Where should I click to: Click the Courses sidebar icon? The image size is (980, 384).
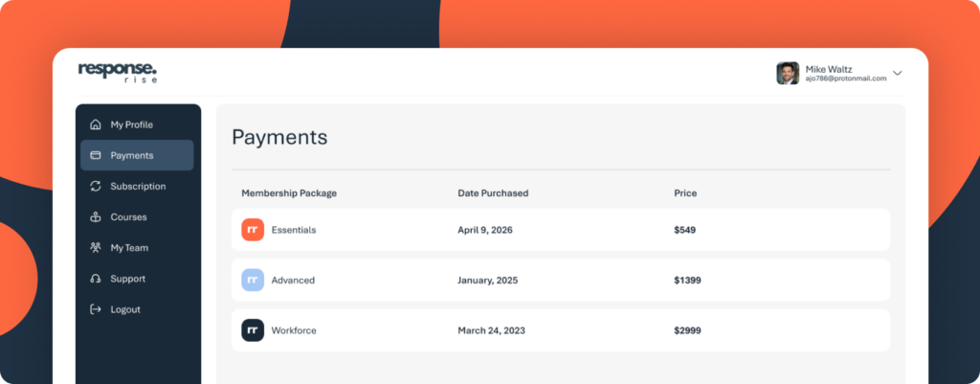(96, 217)
